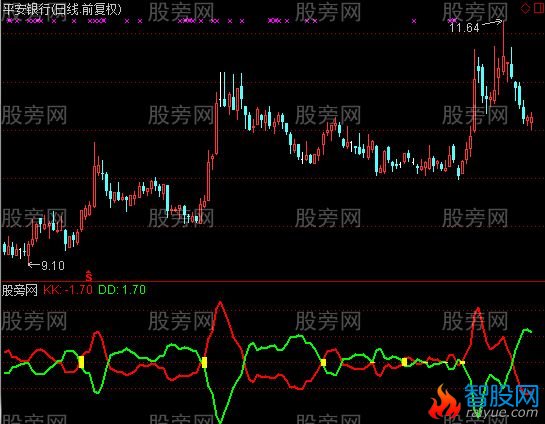545x424 pixels.
Task: Click the 9.10 low price label
Action: click(x=53, y=266)
